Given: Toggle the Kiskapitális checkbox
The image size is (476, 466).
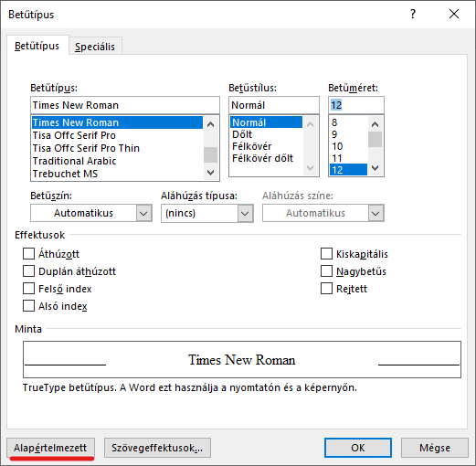Looking at the screenshot, I should click(x=326, y=254).
